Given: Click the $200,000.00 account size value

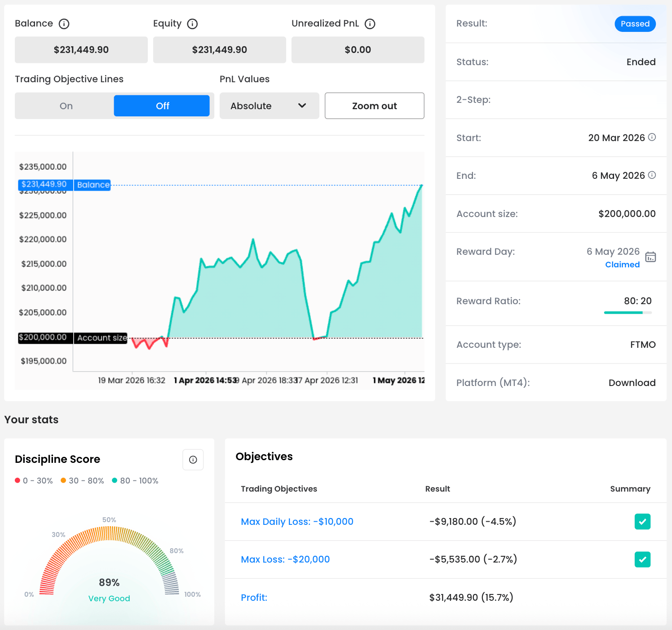Looking at the screenshot, I should coord(627,214).
